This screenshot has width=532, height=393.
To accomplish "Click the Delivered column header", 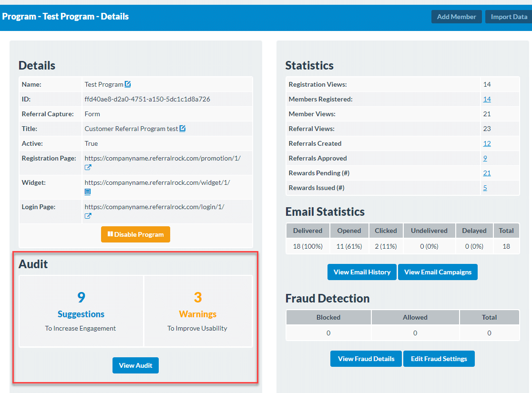I will tap(308, 231).
